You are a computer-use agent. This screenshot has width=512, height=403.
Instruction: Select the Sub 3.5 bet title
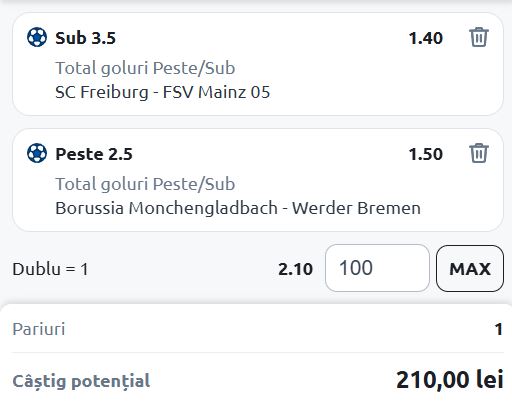pos(86,38)
